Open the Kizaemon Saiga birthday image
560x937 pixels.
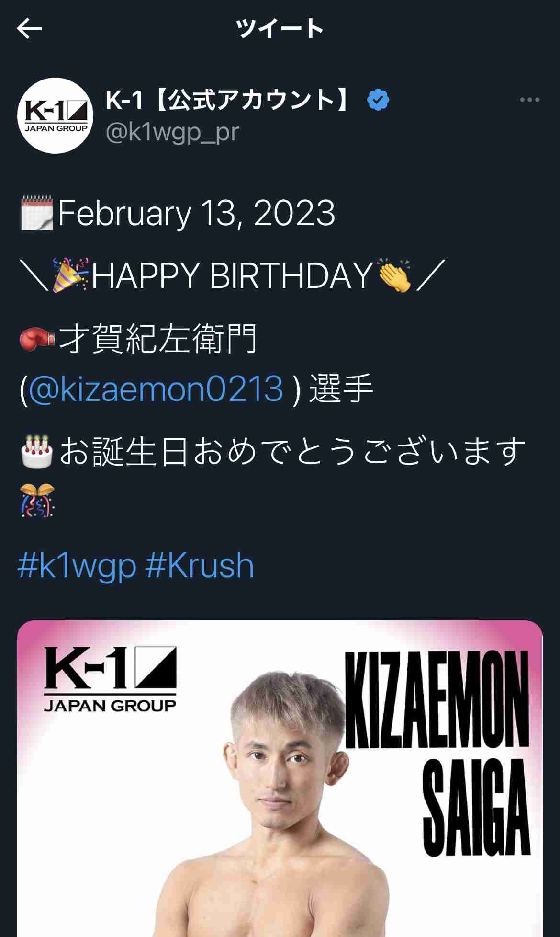[x=280, y=778]
